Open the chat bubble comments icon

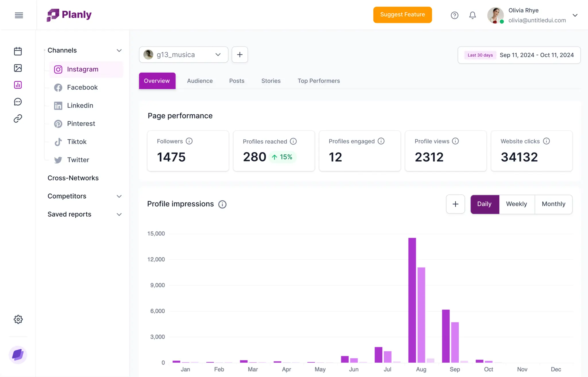click(x=18, y=102)
